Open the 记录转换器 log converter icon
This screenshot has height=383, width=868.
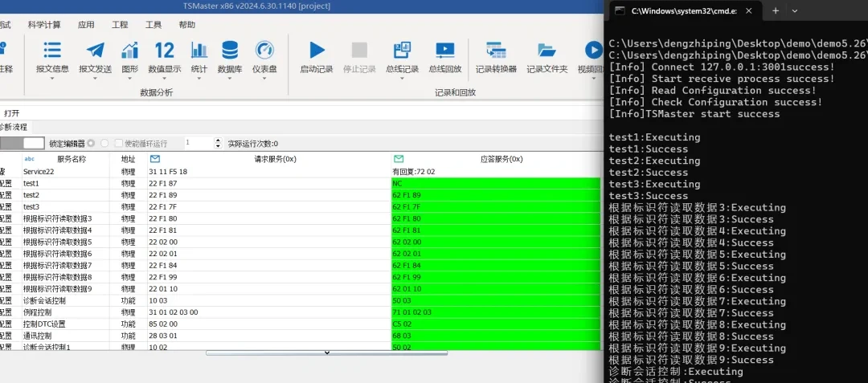pyautogui.click(x=496, y=51)
